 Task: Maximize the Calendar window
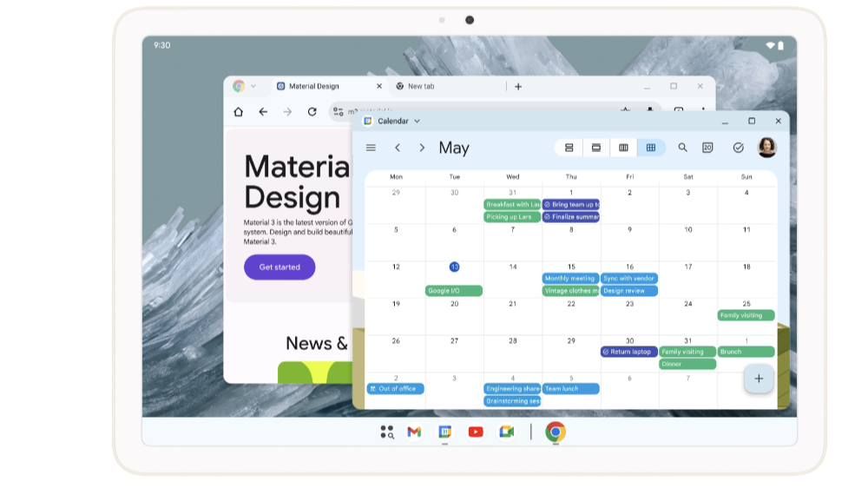[x=751, y=122]
